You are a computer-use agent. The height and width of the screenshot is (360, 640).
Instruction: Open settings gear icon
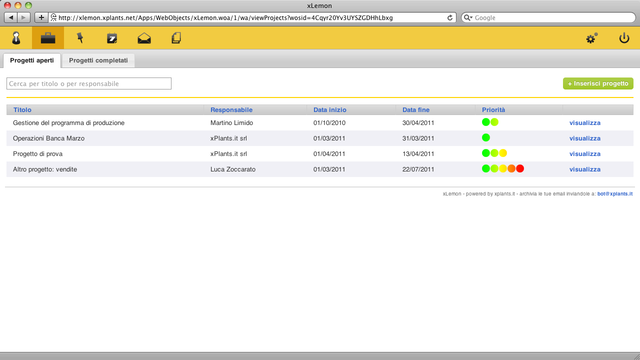pyautogui.click(x=591, y=38)
